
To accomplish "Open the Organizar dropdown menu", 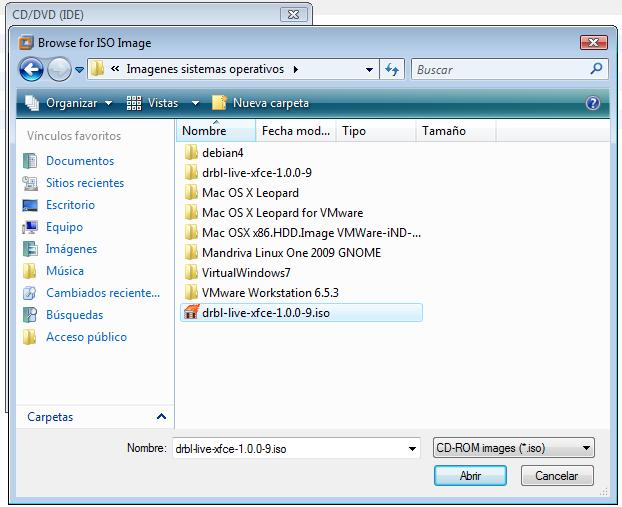I will 69,103.
